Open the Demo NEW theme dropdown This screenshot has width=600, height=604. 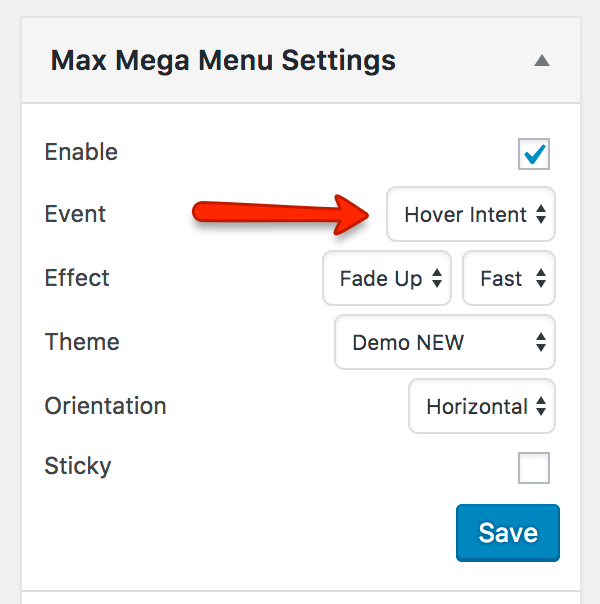(444, 342)
